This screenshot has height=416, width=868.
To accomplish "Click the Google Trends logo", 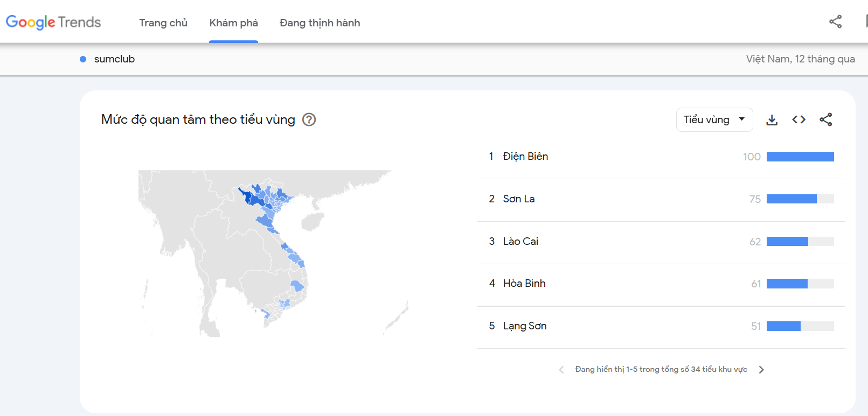I will point(53,22).
